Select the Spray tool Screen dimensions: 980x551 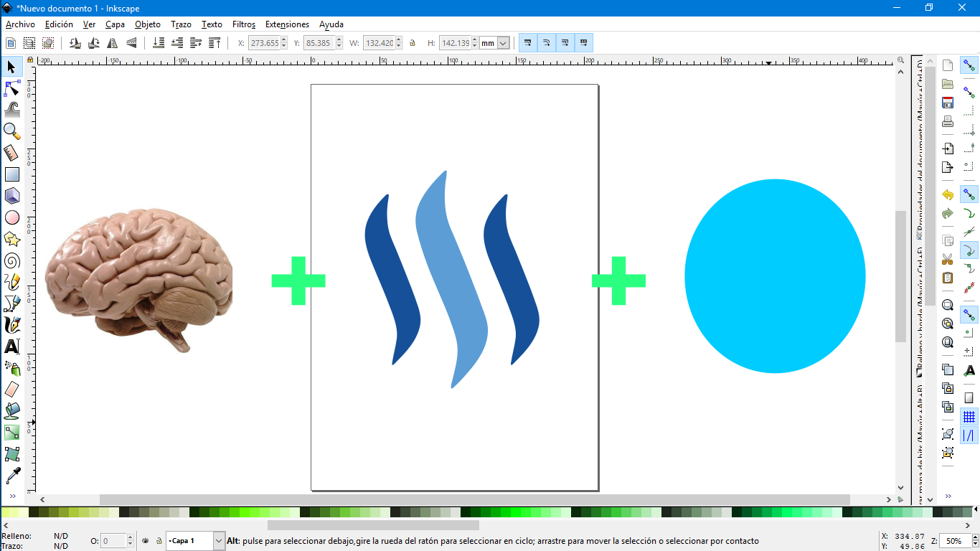click(12, 368)
